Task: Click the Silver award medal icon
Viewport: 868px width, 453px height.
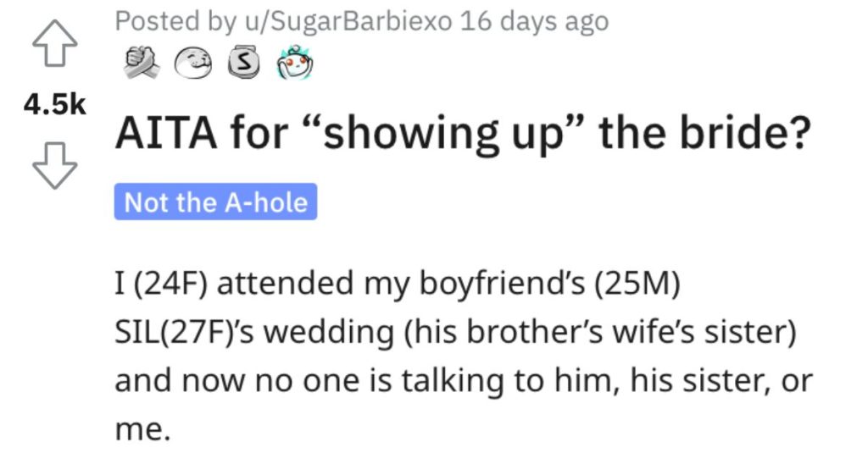Action: click(x=244, y=63)
